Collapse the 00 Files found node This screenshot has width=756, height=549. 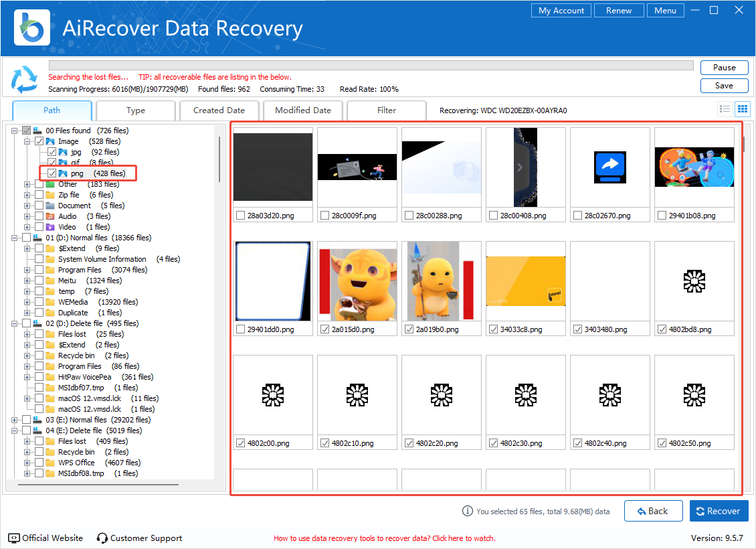point(15,131)
